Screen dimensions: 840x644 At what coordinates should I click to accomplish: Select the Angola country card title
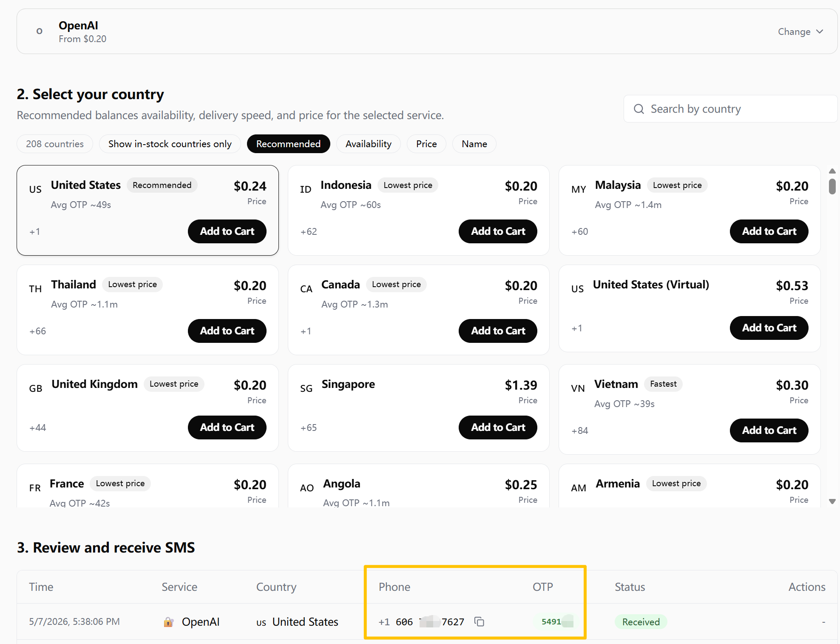tap(342, 484)
